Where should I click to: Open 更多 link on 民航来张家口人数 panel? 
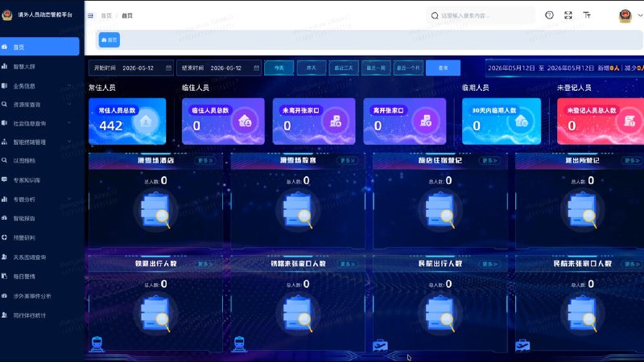tap(632, 265)
